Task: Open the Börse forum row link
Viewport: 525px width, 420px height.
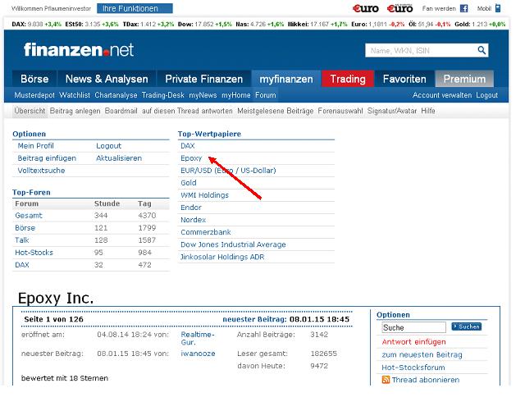Action: (25, 228)
